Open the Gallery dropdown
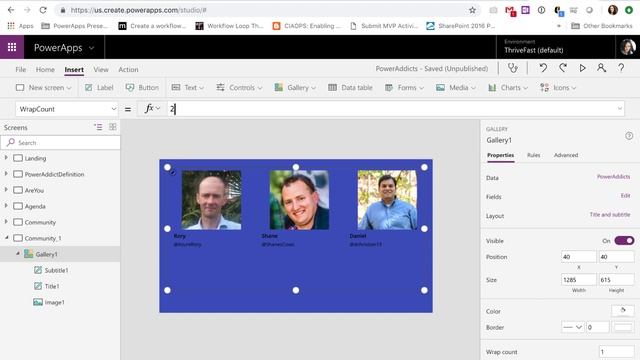Screen dimensions: 640x360 tap(295, 87)
